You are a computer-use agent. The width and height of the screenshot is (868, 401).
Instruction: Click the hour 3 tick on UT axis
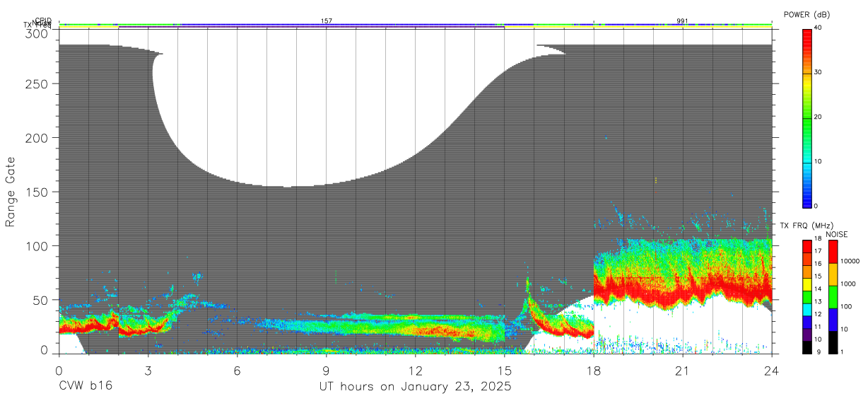[148, 370]
